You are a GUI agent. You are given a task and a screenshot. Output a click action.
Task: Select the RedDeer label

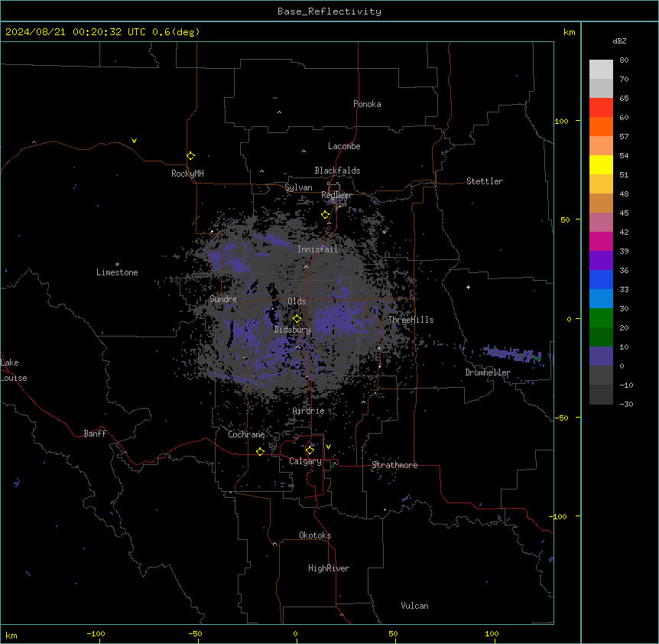click(336, 195)
